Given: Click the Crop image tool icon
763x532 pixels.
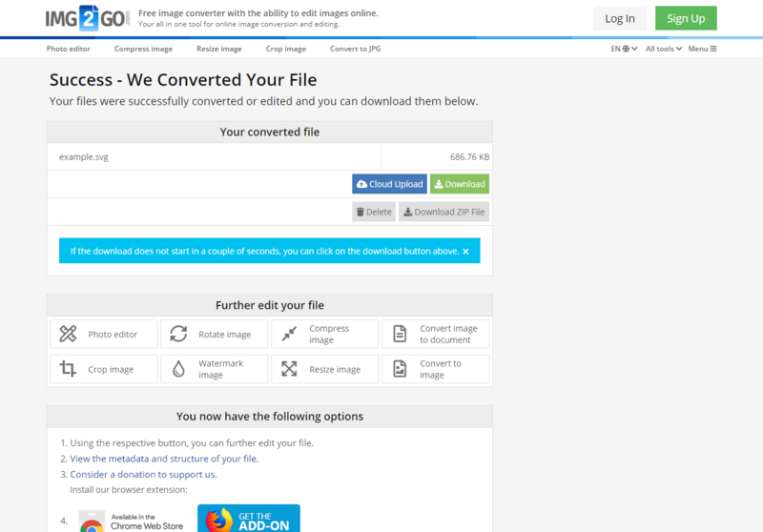Looking at the screenshot, I should [68, 369].
